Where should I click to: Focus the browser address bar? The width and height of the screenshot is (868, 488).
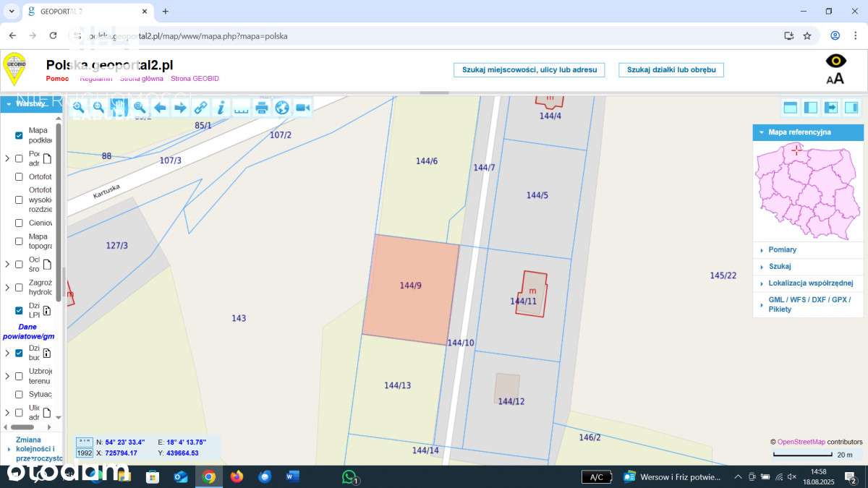pos(427,35)
